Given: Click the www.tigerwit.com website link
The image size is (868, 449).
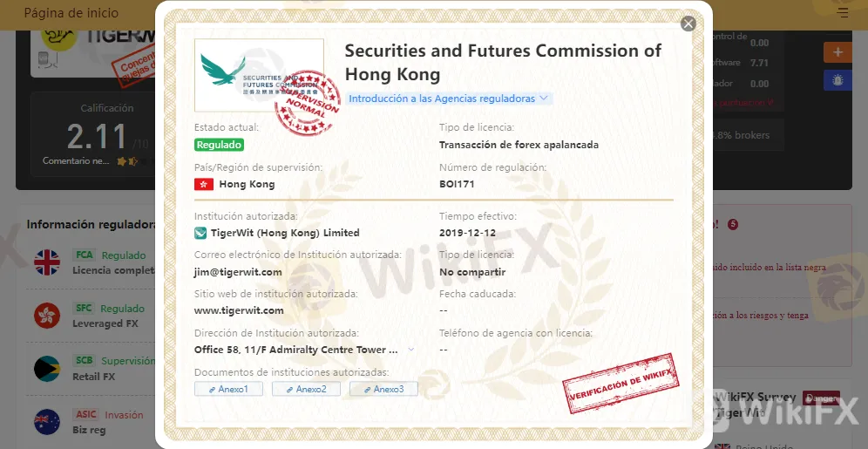Looking at the screenshot, I should (x=239, y=310).
